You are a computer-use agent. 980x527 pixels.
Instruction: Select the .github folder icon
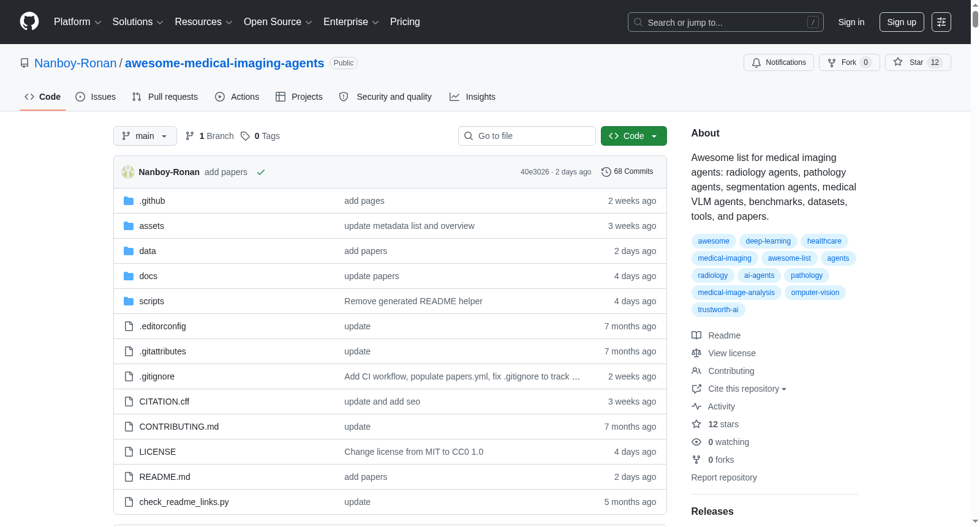coord(129,201)
